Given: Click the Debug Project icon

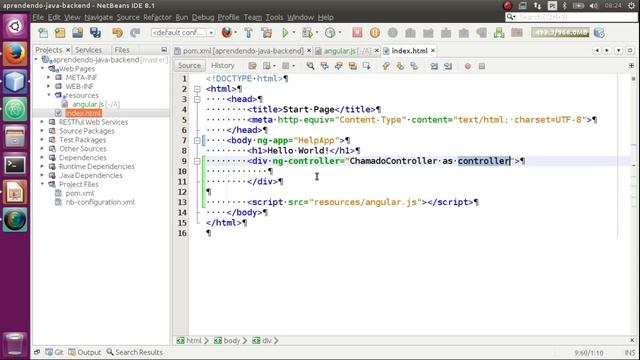Looking at the screenshot, I should tap(307, 33).
